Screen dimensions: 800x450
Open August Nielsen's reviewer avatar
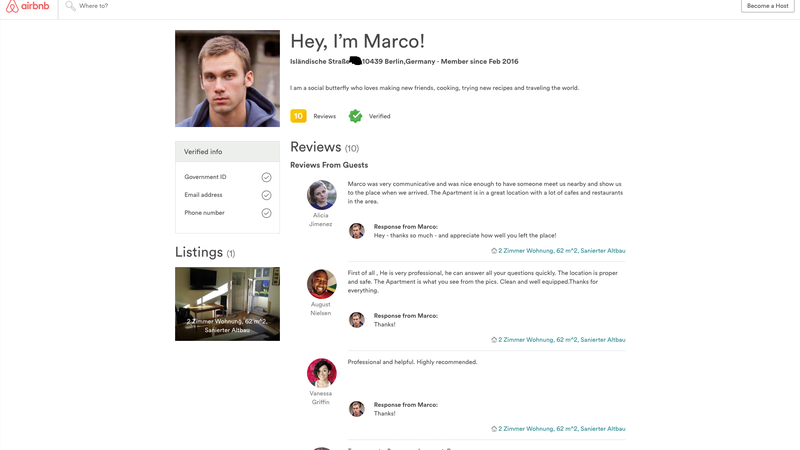(321, 284)
